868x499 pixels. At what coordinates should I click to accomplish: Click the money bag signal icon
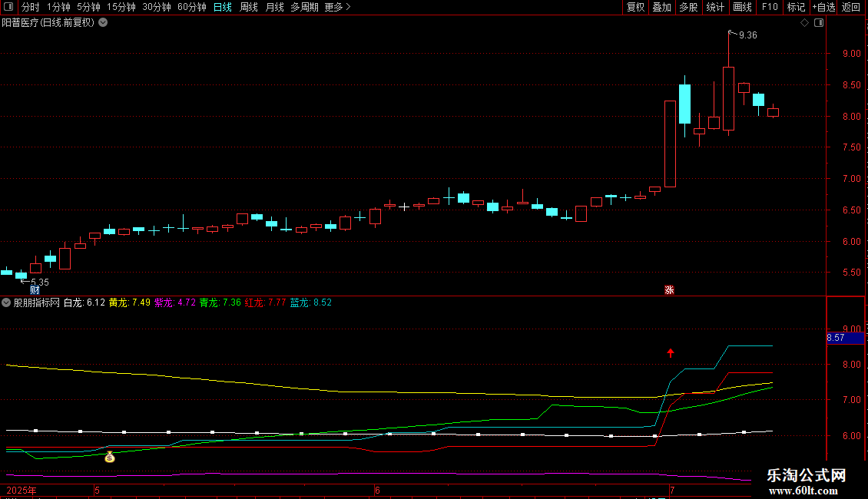(x=110, y=457)
